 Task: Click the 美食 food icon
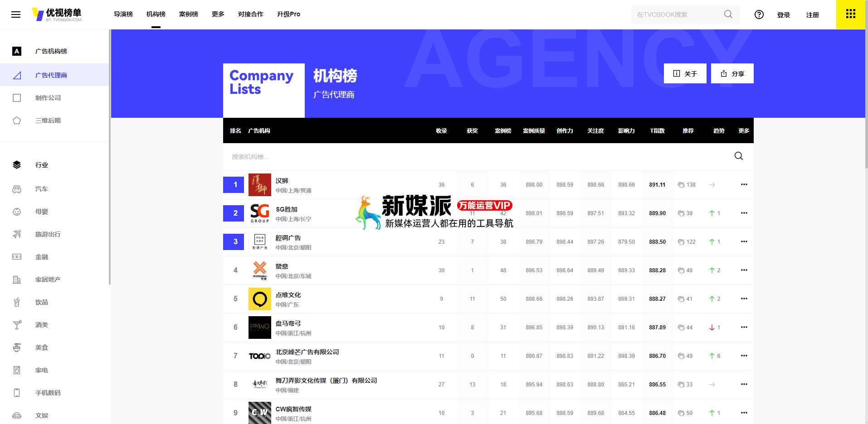(17, 347)
